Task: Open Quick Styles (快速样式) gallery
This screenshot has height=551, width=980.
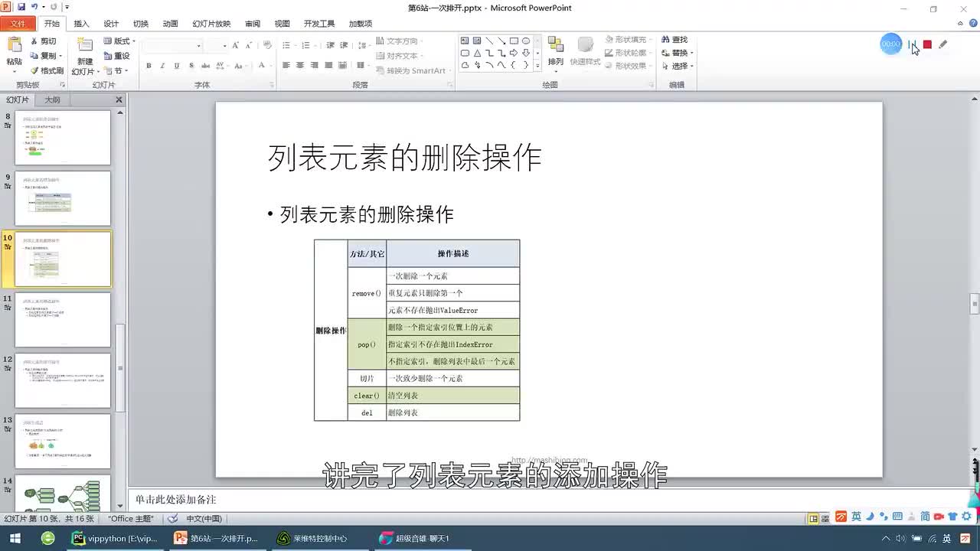Action: (585, 51)
